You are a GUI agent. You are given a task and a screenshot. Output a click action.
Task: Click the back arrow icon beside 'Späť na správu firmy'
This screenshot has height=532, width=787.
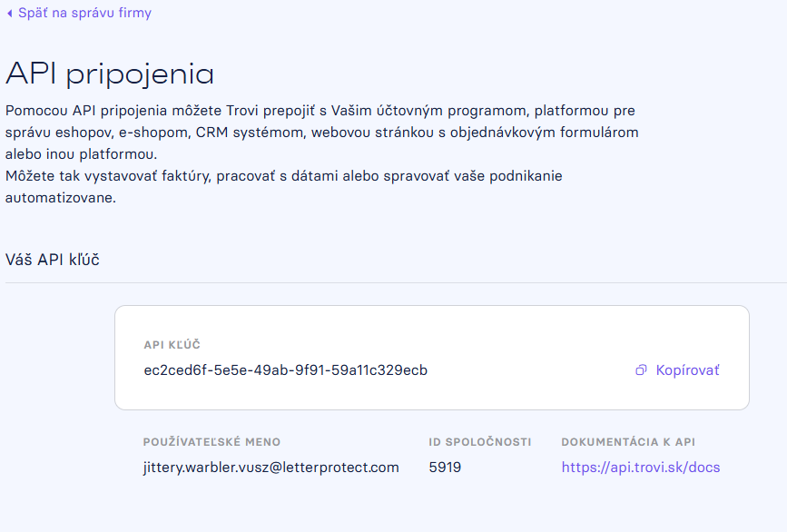(10, 14)
